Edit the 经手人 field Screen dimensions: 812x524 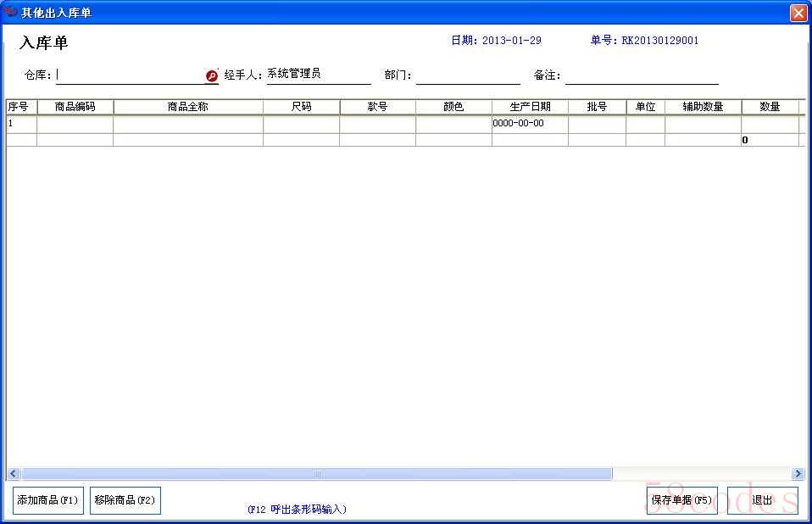318,75
